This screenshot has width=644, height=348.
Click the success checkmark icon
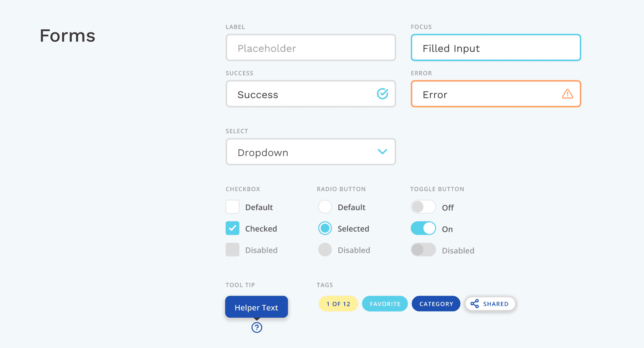pyautogui.click(x=382, y=94)
